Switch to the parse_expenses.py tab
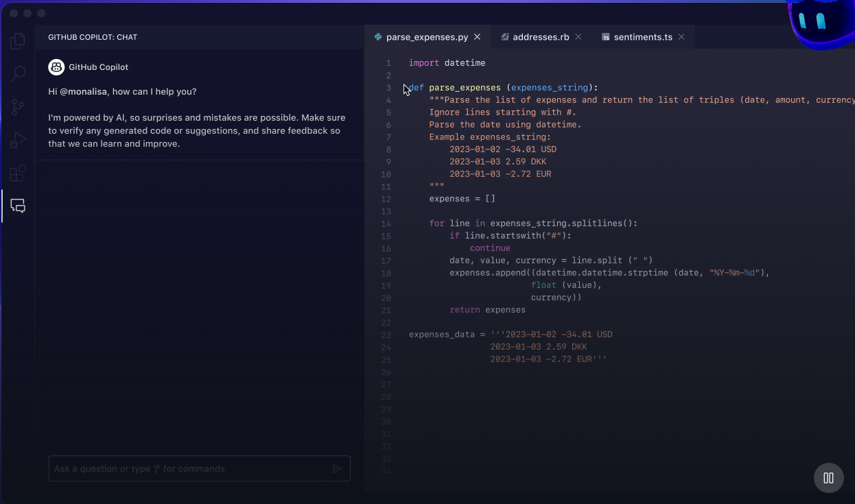The height and width of the screenshot is (504, 855). point(427,37)
